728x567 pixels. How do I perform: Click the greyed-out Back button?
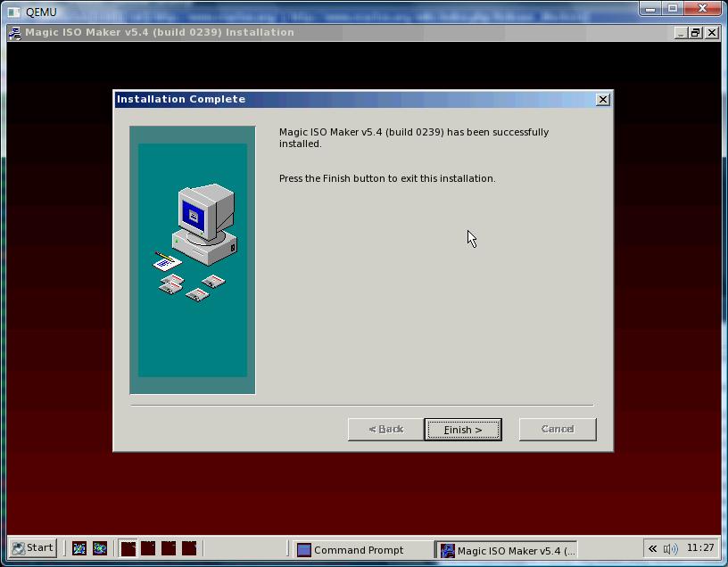[x=385, y=429]
